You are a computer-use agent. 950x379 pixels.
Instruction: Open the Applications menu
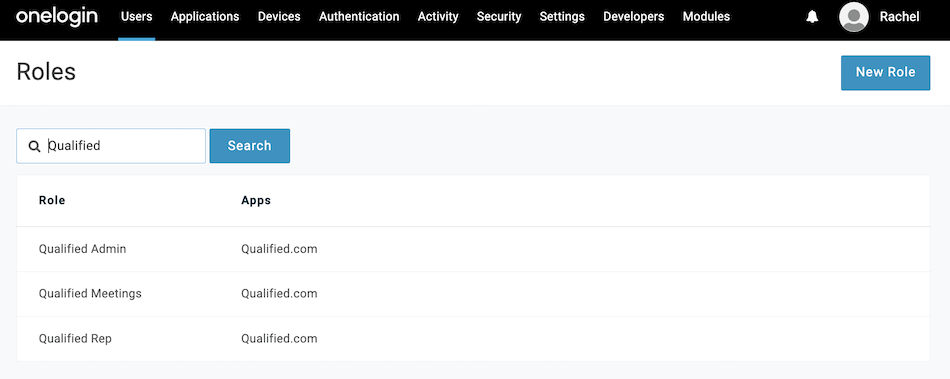(205, 17)
